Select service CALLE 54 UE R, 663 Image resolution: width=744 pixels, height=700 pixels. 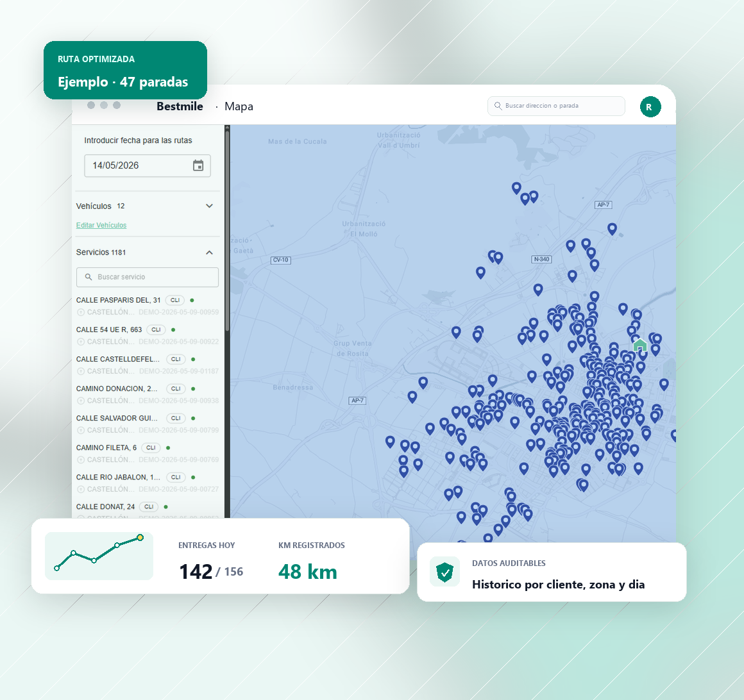[108, 329]
